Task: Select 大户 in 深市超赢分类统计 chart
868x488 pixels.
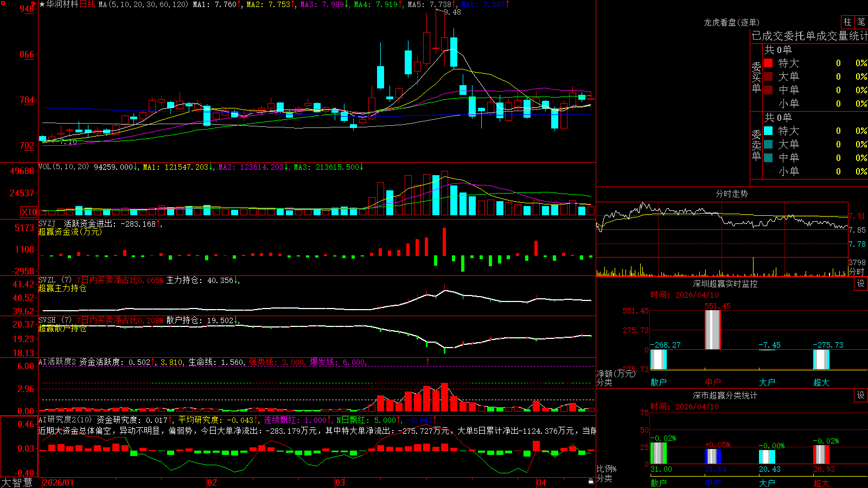Action: (x=767, y=483)
